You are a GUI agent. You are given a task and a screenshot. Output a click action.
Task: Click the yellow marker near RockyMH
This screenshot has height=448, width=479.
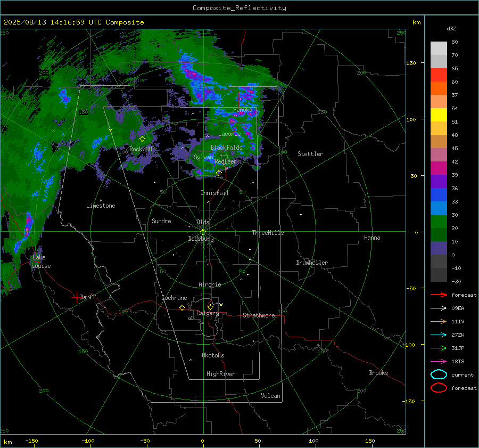[142, 139]
